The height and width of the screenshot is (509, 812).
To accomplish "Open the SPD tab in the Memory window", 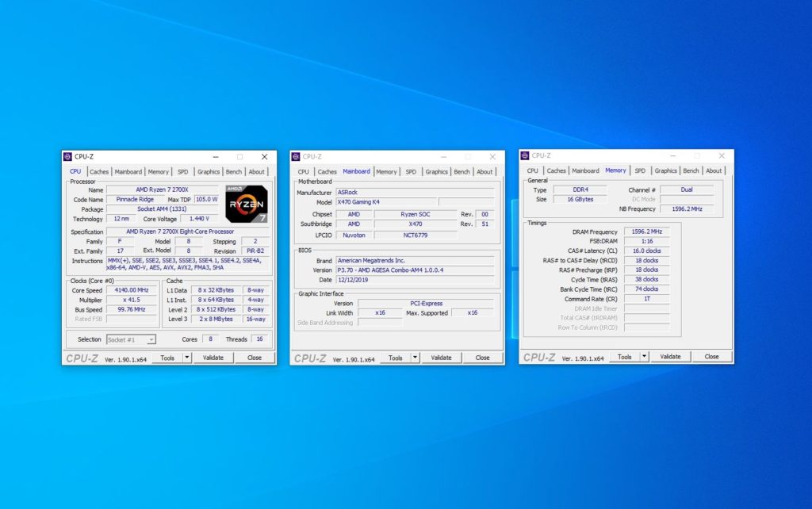I will (x=640, y=170).
